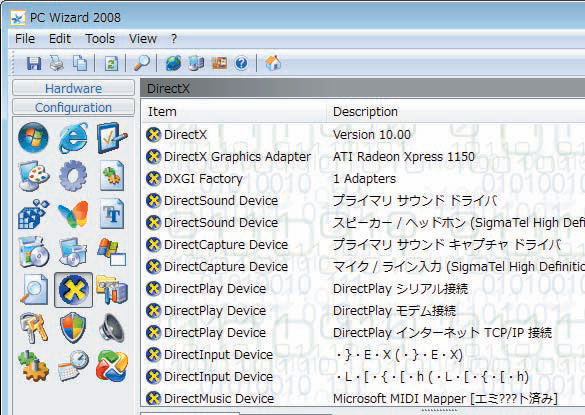
Task: Select the blue cubes registry icon
Action: tap(34, 214)
